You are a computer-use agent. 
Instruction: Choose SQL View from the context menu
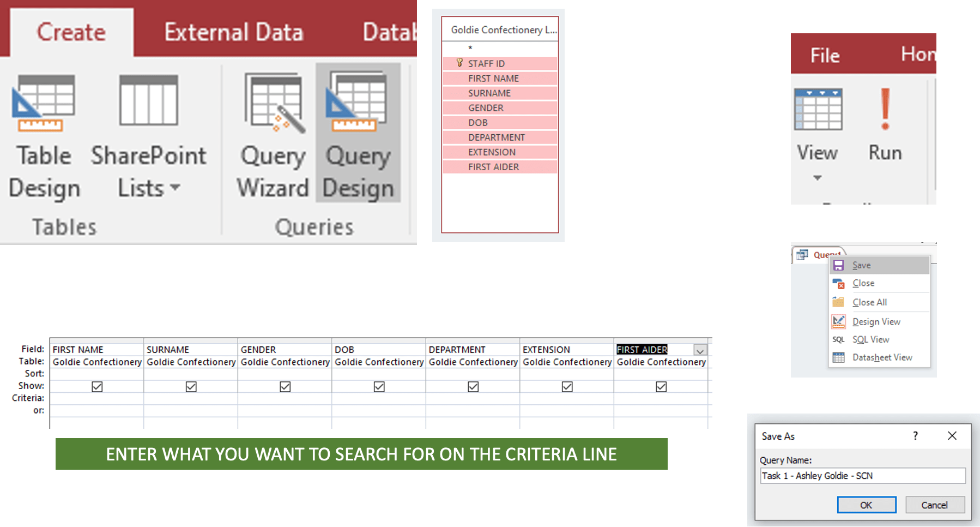coord(870,339)
